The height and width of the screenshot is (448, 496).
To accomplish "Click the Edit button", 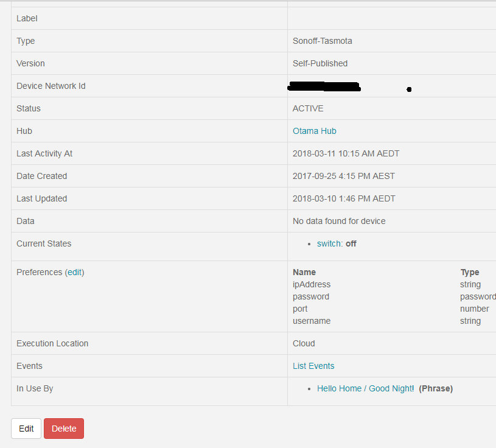I will tap(26, 429).
